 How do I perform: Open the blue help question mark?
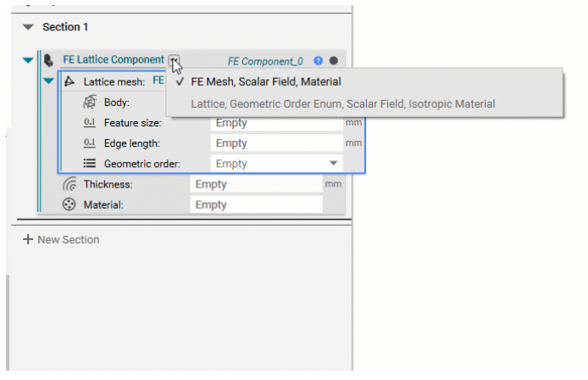coord(318,60)
